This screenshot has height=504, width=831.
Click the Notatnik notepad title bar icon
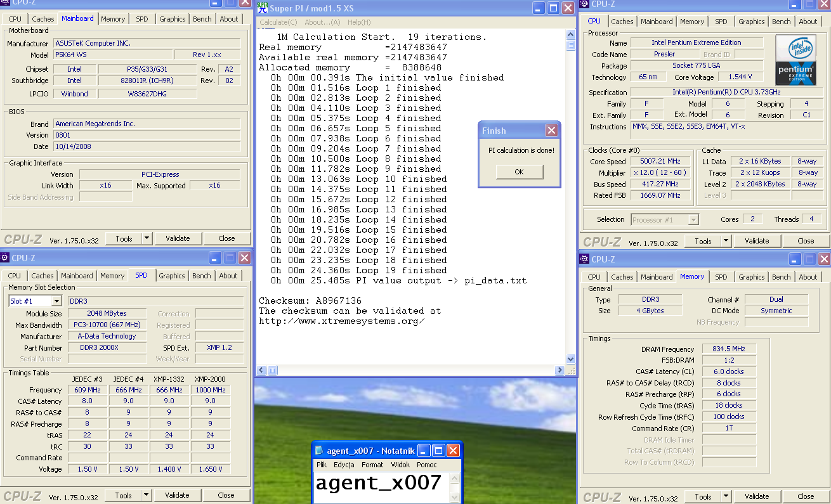[320, 451]
